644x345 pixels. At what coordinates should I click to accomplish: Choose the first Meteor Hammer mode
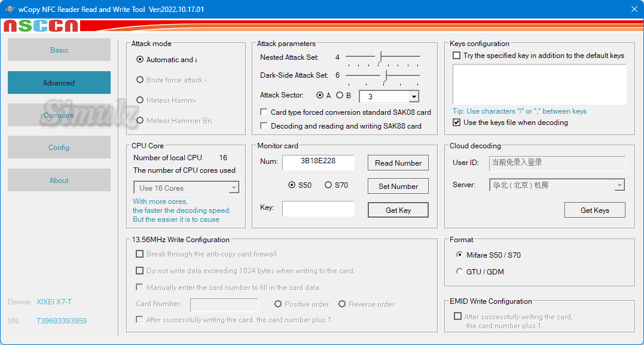coord(140,100)
